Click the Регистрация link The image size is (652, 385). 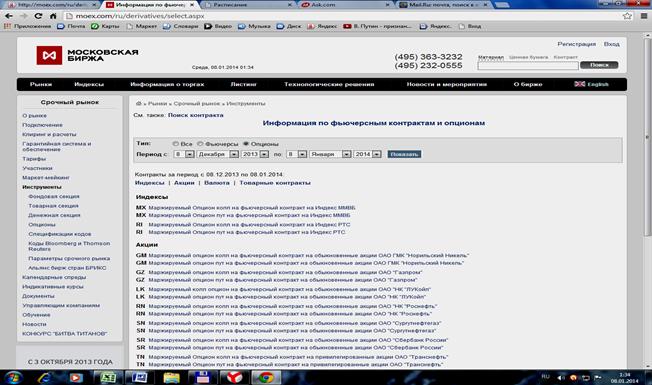pyautogui.click(x=576, y=44)
